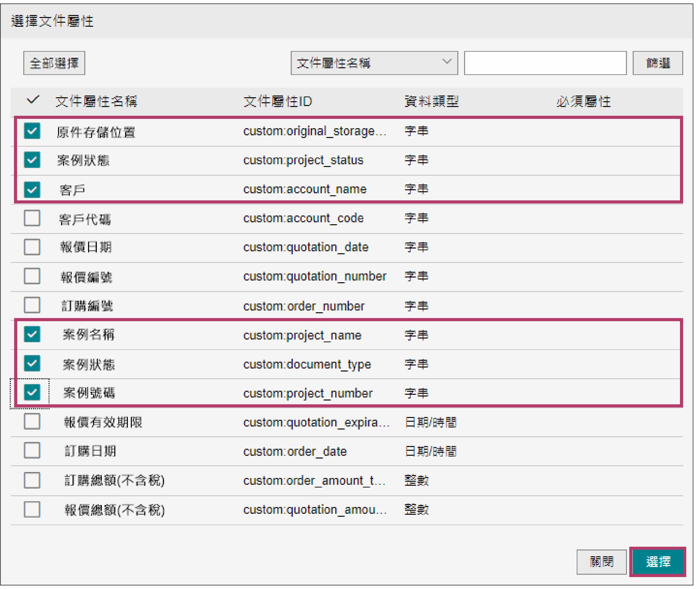Open the 文件屬性名稱 filter dropdown

374,63
